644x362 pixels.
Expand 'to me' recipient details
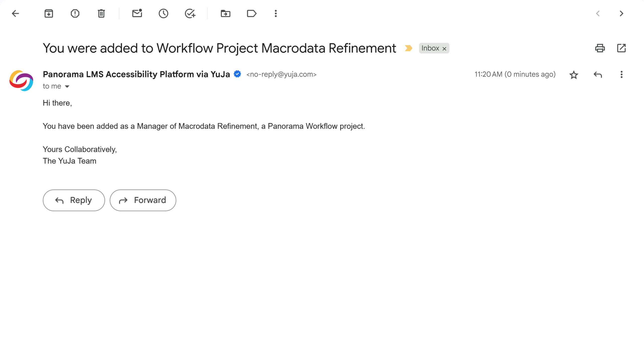click(x=67, y=86)
